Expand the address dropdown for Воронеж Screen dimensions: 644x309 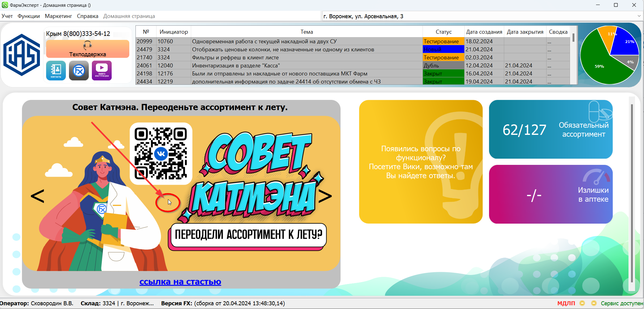pyautogui.click(x=639, y=16)
